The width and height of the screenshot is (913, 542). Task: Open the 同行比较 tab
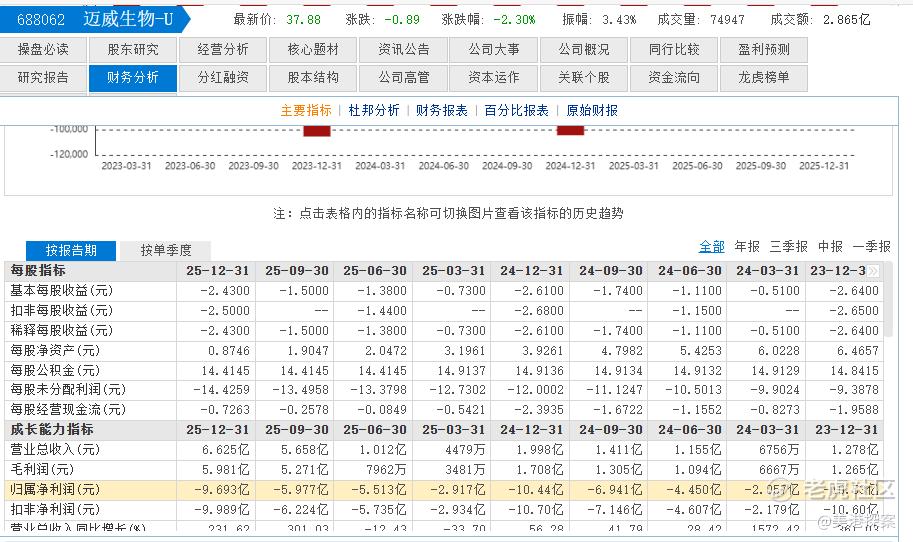pos(674,49)
